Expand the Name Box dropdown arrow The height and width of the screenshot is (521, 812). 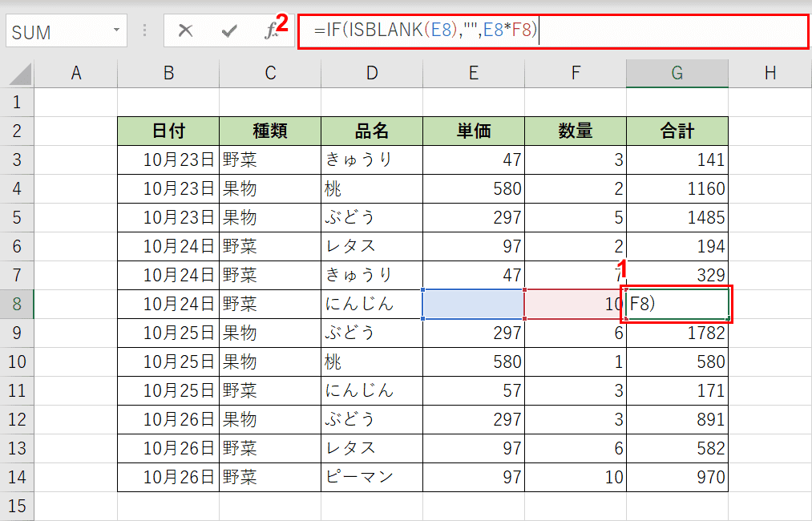116,30
